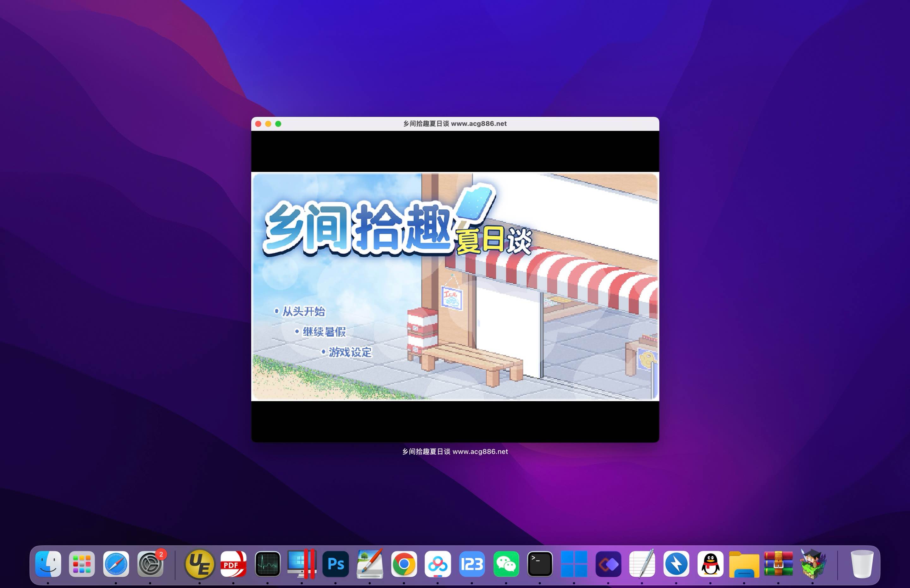Open Terminal from the dock

pos(540,564)
